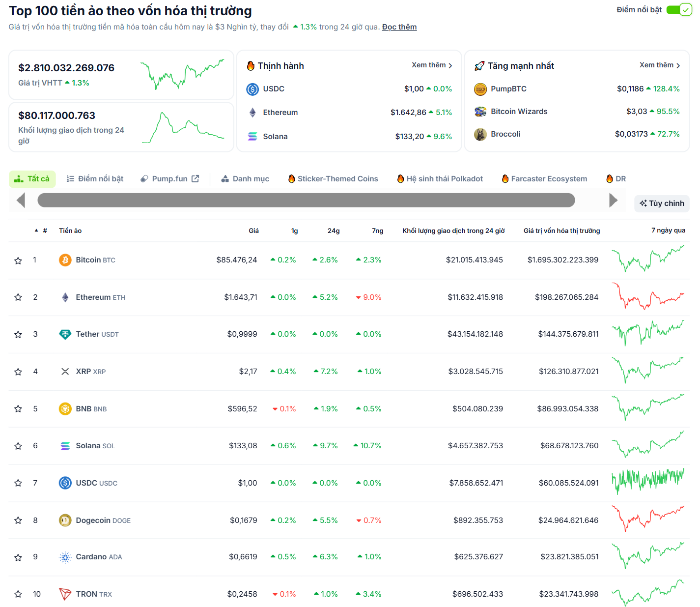Star Tether as a favorite

coord(18,335)
